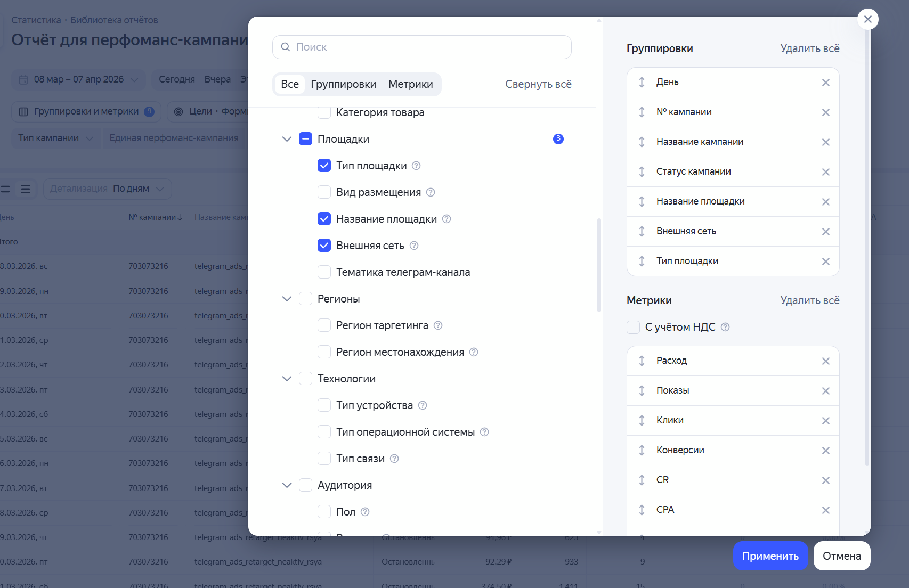Click the calendar icon in the date range selector
Image resolution: width=909 pixels, height=588 pixels.
[x=23, y=79]
